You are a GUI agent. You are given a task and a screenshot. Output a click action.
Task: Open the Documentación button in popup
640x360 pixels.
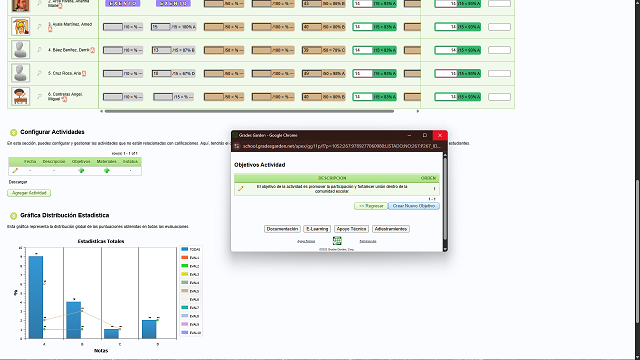tap(282, 229)
